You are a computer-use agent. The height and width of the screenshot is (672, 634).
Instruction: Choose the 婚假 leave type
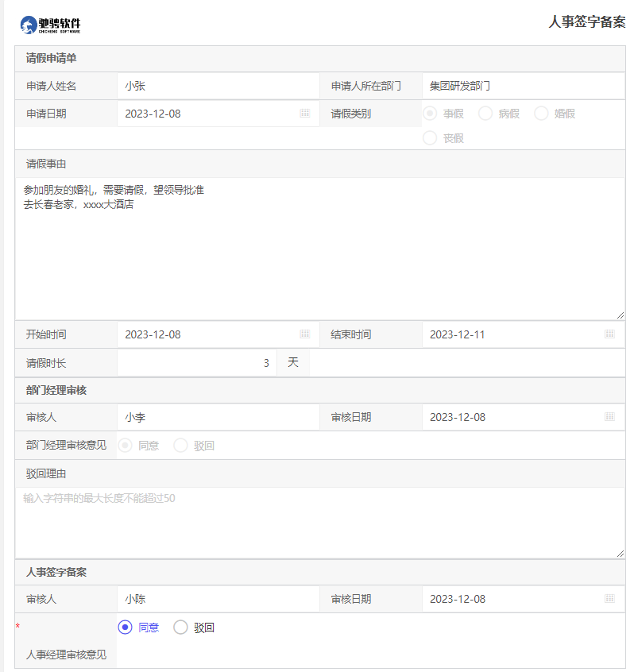click(541, 114)
